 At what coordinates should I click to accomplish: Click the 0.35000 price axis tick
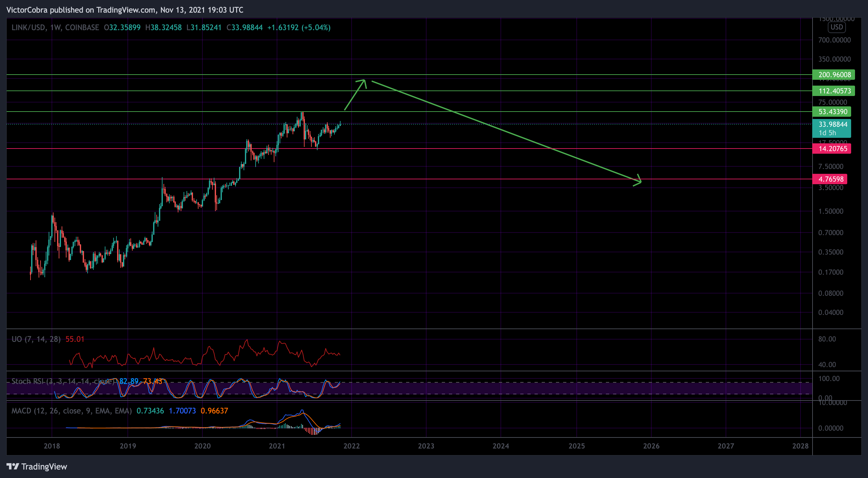(x=831, y=252)
